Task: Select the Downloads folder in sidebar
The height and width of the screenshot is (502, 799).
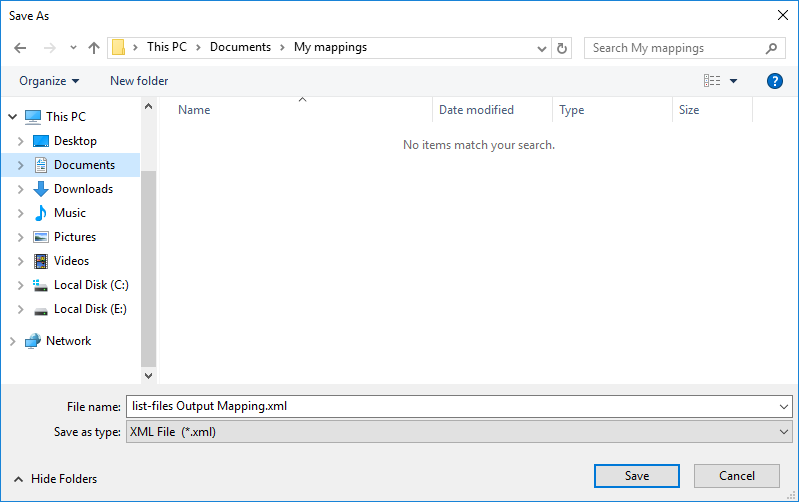Action: (x=83, y=189)
